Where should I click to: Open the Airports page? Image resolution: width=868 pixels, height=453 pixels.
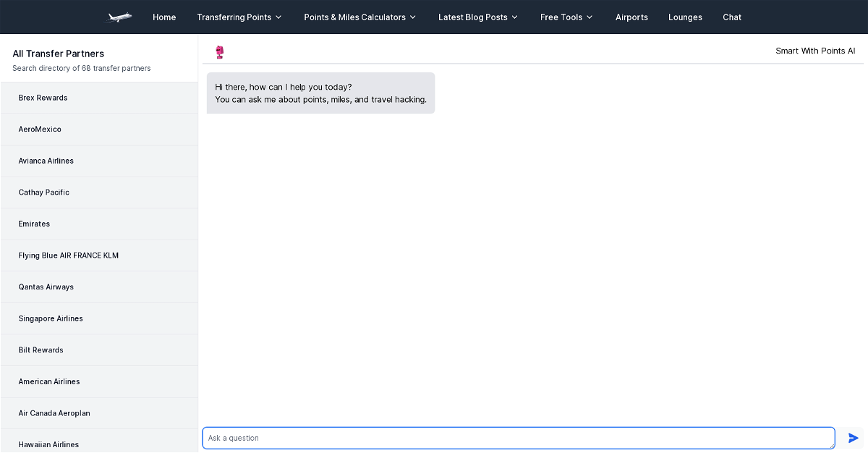(631, 17)
